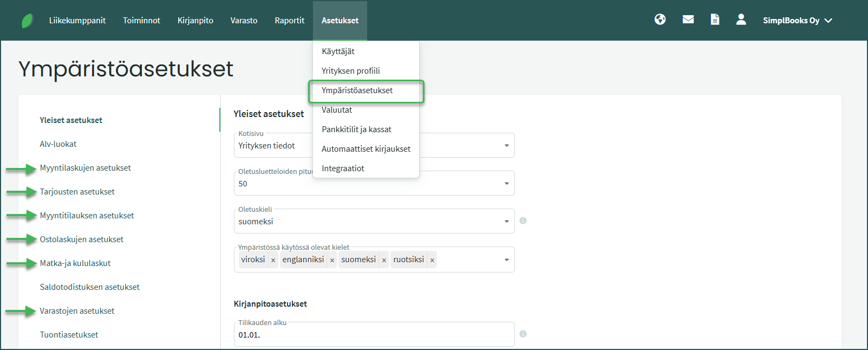868x350 pixels.
Task: Open Varastojen asetukset in sidebar
Action: (x=77, y=311)
